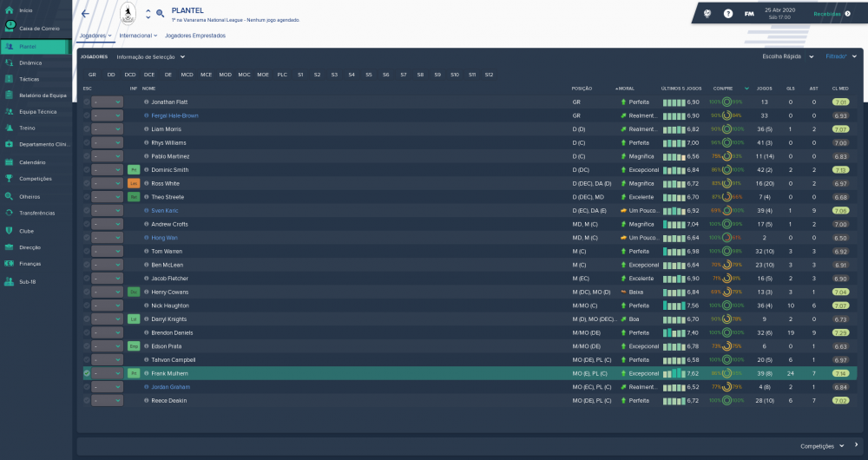
Task: Switch to Jogadores Emprestados tab
Action: tap(194, 36)
